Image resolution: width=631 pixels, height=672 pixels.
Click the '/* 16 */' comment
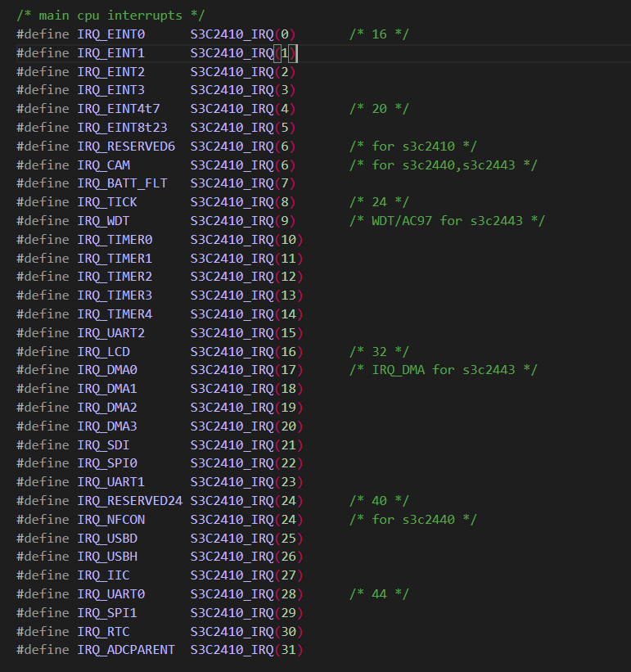click(x=380, y=34)
